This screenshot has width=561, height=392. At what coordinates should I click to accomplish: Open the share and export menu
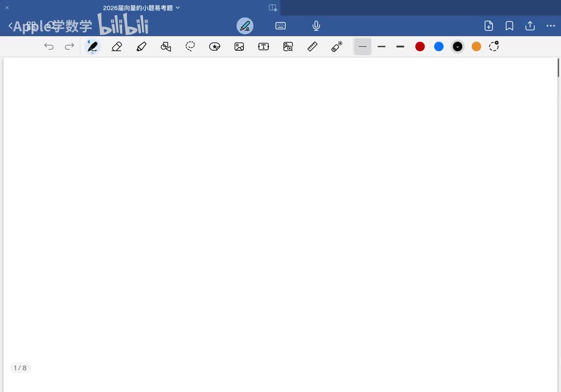click(x=530, y=26)
